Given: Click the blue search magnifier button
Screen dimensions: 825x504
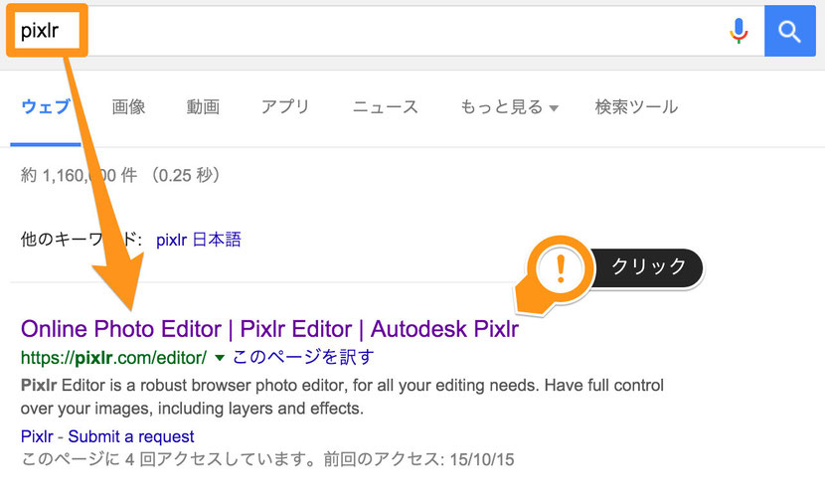Looking at the screenshot, I should pyautogui.click(x=790, y=31).
